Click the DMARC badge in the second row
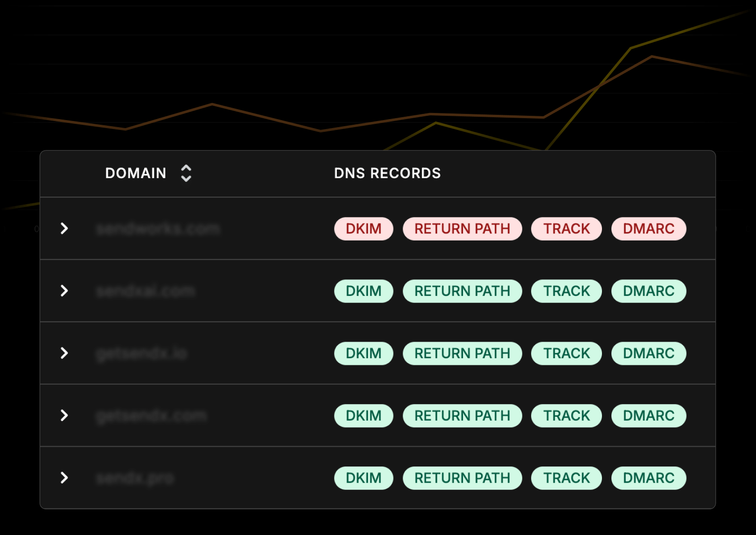The height and width of the screenshot is (535, 756). (648, 291)
